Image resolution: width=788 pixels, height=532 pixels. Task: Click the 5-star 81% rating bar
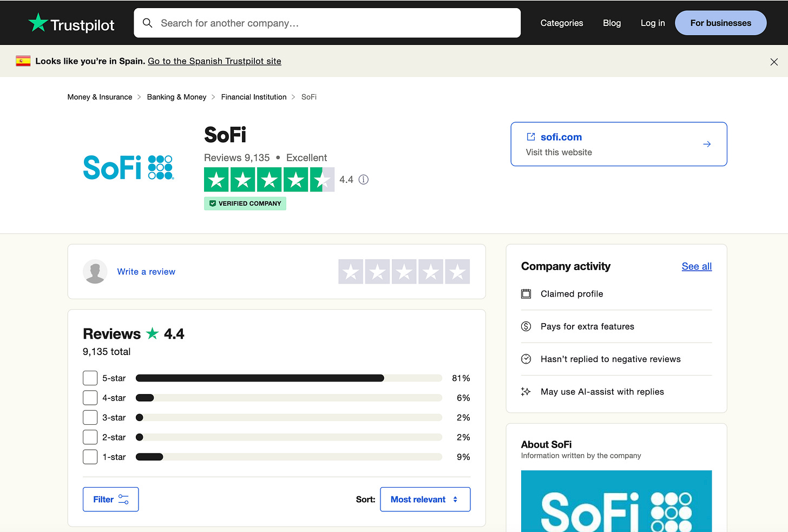pos(289,378)
